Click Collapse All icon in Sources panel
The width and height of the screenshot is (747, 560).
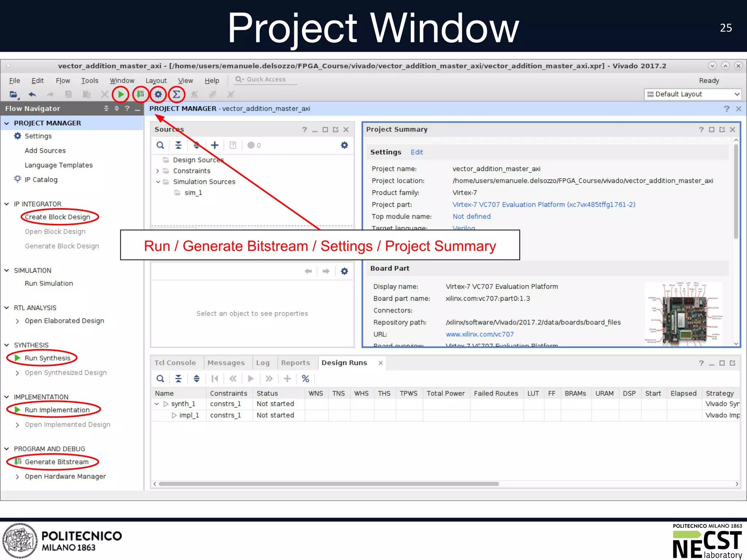tap(178, 145)
